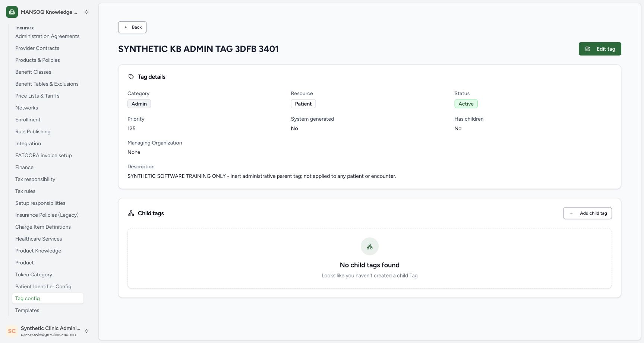644x343 pixels.
Task: Click the MANSOQ Knowledge organization logo icon
Action: point(12,12)
